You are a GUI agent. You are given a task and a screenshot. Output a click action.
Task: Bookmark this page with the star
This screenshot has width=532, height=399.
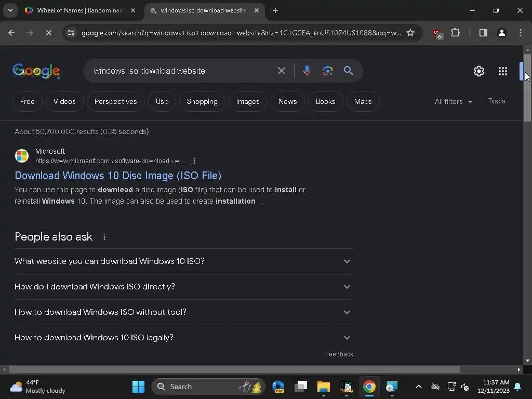410,33
